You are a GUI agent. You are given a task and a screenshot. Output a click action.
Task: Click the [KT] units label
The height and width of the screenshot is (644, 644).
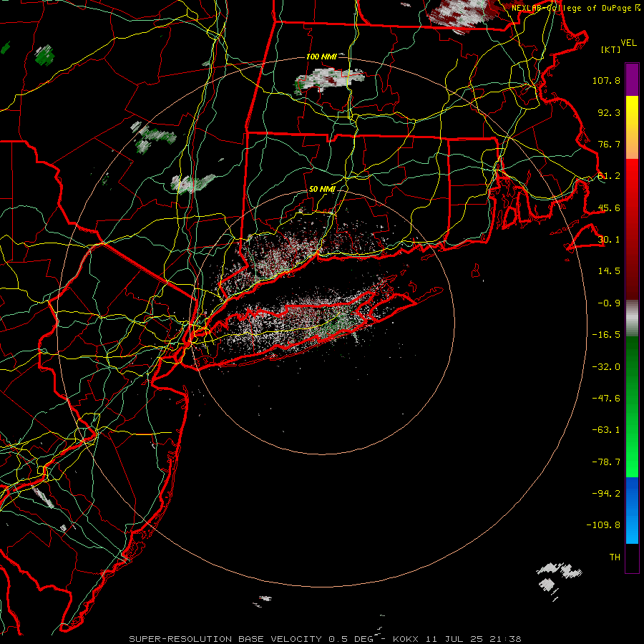pyautogui.click(x=611, y=49)
